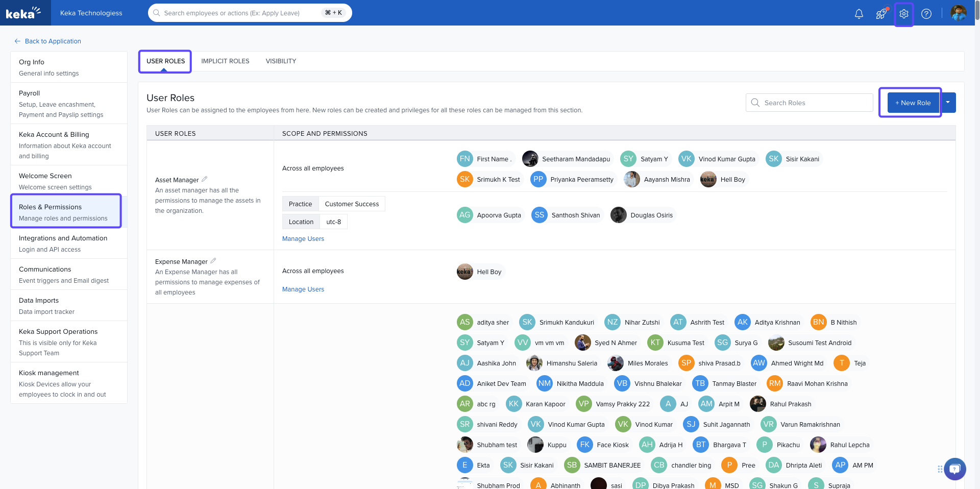Click the user profile avatar

pos(958,13)
